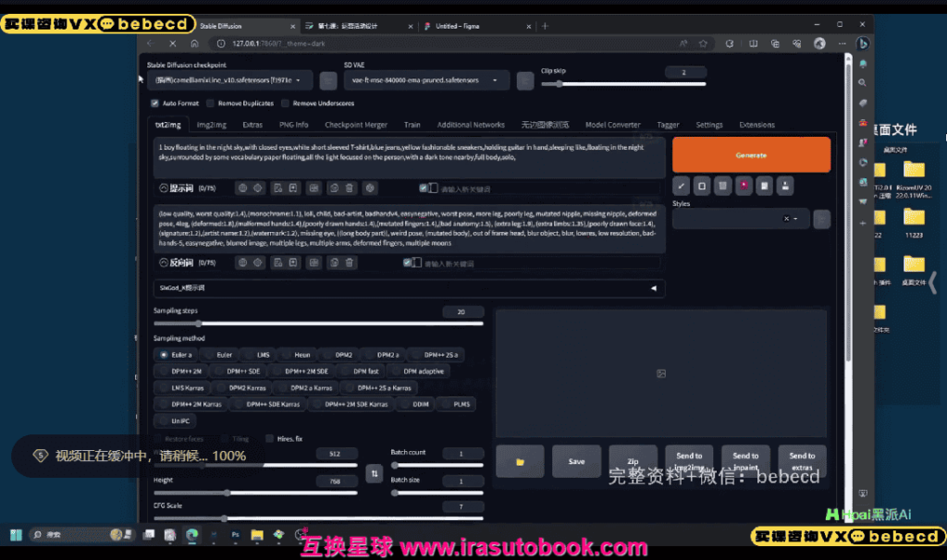Click the Windows Start button

pos(17,535)
